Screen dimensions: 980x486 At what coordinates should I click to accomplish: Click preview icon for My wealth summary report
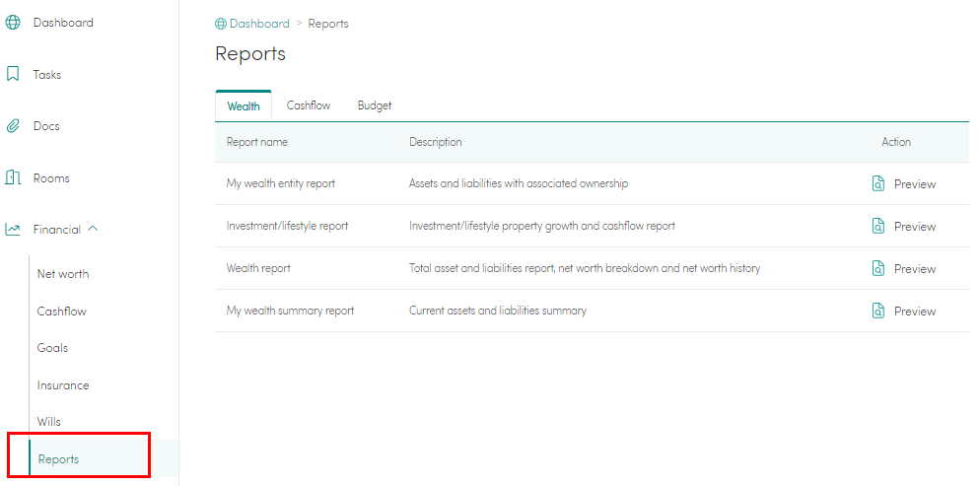click(878, 311)
